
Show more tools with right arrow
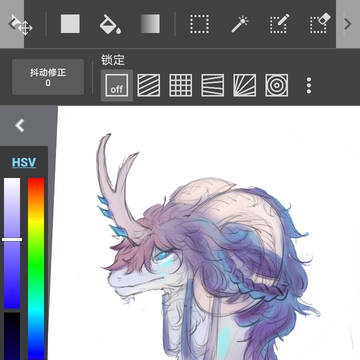348,24
